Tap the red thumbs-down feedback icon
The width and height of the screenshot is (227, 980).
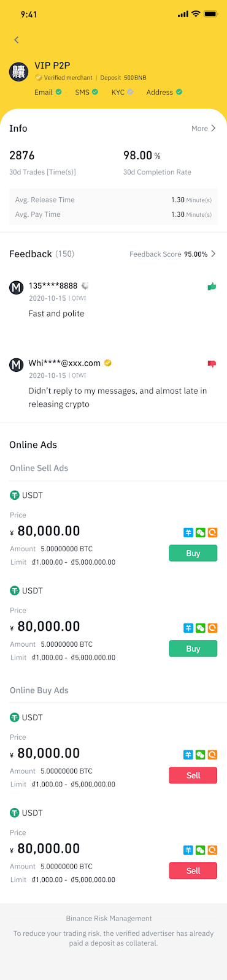coord(212,364)
